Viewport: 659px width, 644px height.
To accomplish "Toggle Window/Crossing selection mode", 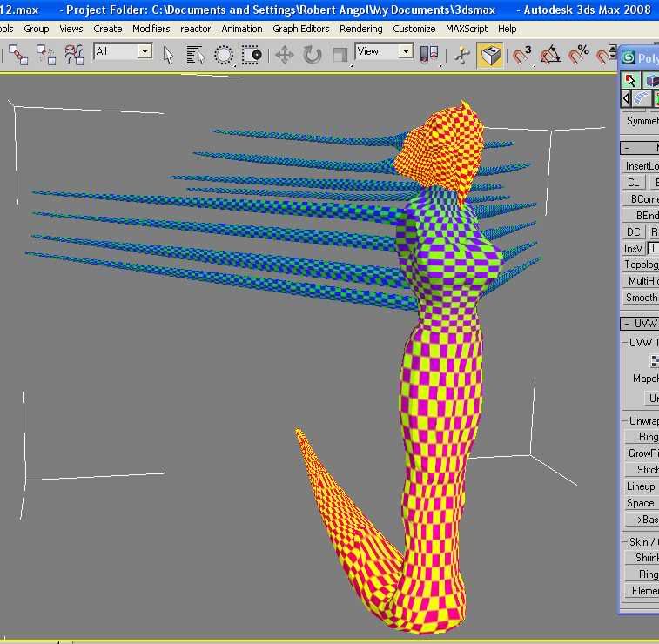I will coord(252,55).
